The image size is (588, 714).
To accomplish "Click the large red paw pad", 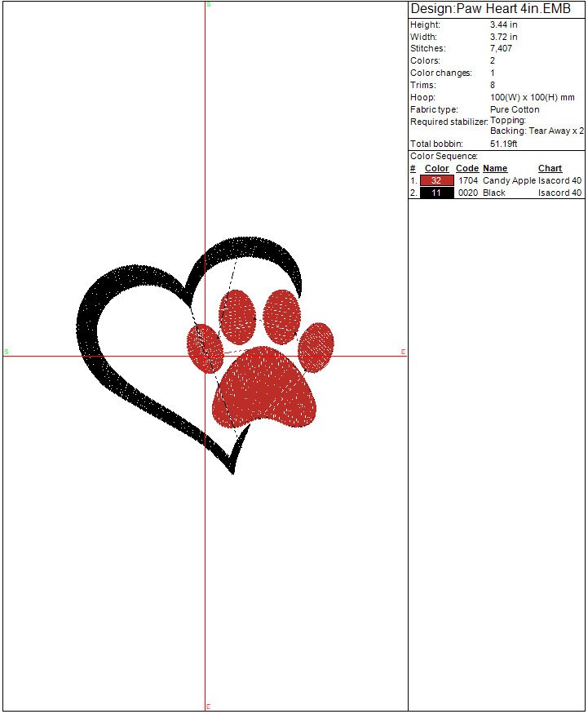I will (265, 388).
